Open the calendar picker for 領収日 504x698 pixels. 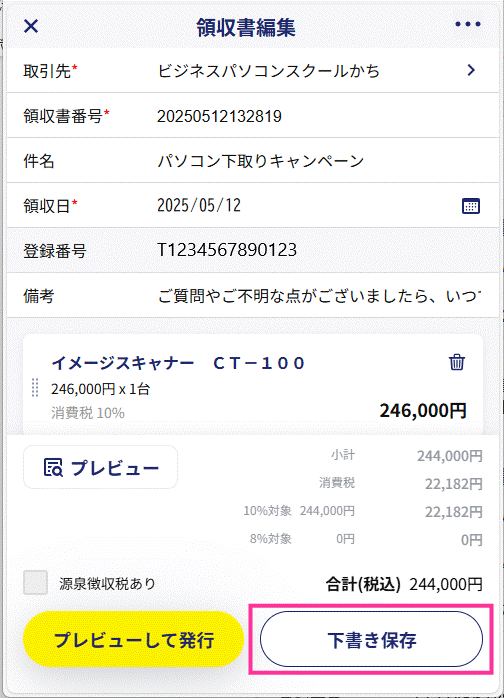coord(471,206)
